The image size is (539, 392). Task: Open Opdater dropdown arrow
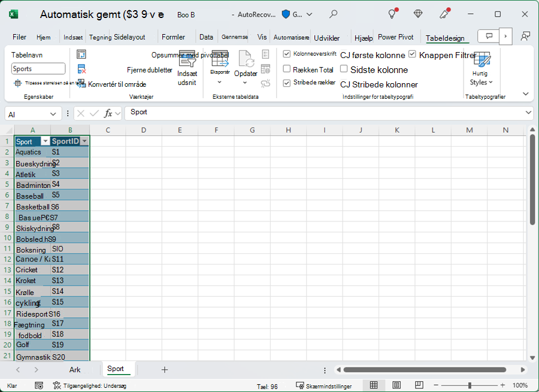click(245, 83)
